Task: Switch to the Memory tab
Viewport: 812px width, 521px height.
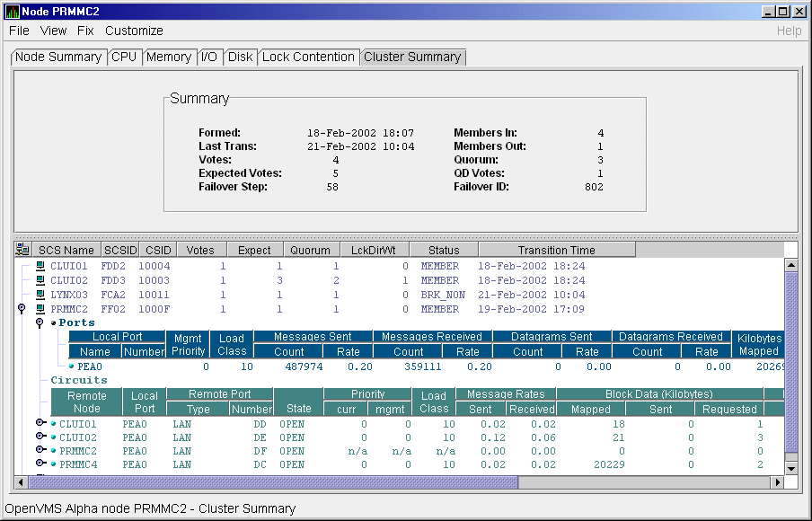Action: [169, 57]
